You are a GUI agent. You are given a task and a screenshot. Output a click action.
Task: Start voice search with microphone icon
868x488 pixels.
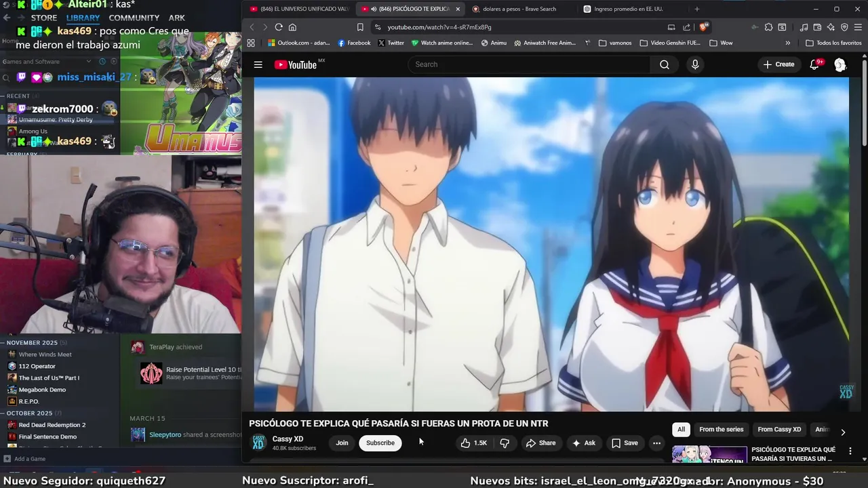694,64
